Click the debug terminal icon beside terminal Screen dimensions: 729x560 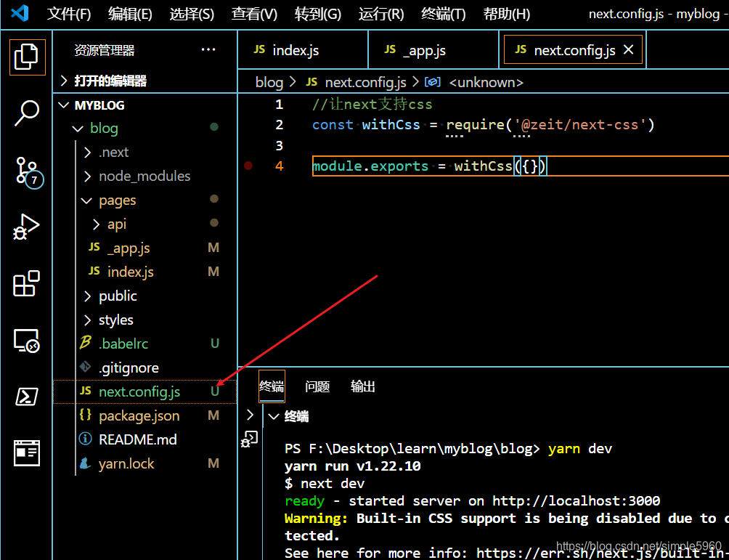249,439
